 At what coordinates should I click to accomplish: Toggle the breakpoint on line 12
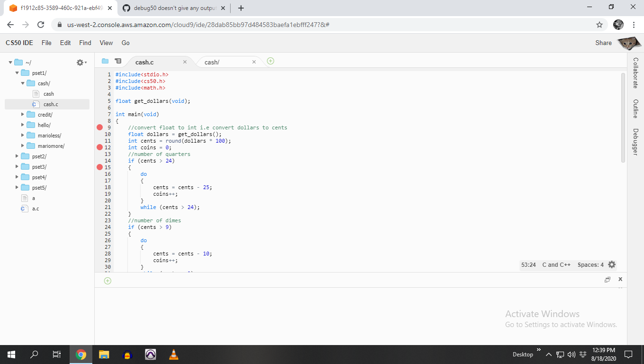99,147
